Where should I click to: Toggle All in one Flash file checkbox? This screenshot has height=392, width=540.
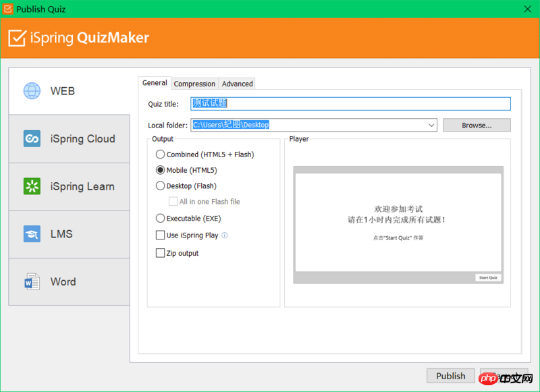pyautogui.click(x=173, y=201)
